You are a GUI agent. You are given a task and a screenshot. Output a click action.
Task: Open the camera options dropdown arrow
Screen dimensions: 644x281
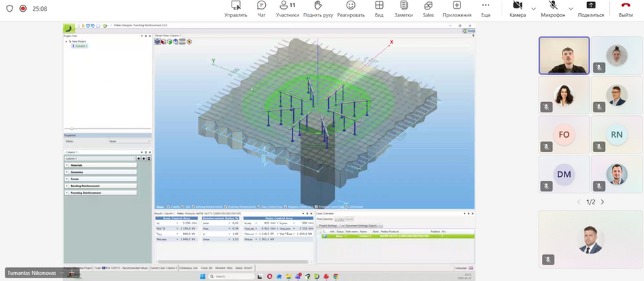534,9
